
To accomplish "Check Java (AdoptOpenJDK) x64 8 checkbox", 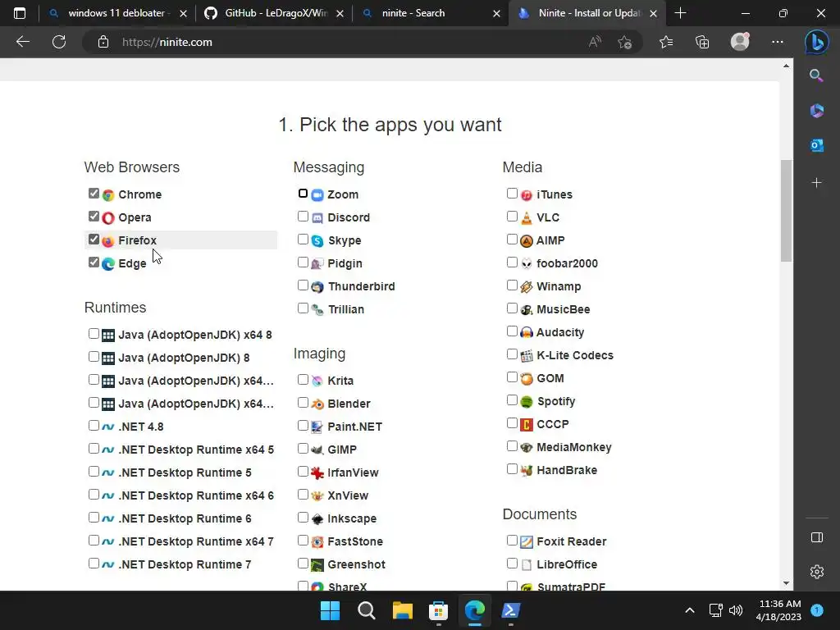I will click(x=94, y=334).
